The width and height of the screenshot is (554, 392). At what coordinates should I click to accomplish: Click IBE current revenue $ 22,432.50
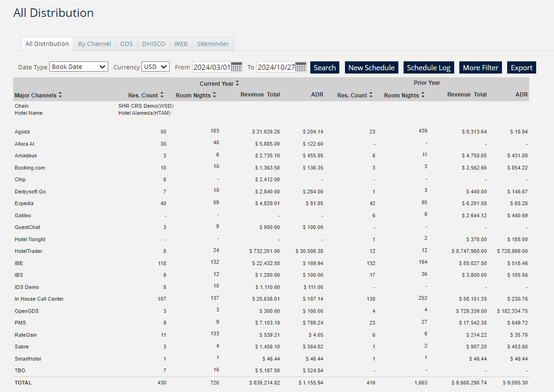[x=266, y=263]
